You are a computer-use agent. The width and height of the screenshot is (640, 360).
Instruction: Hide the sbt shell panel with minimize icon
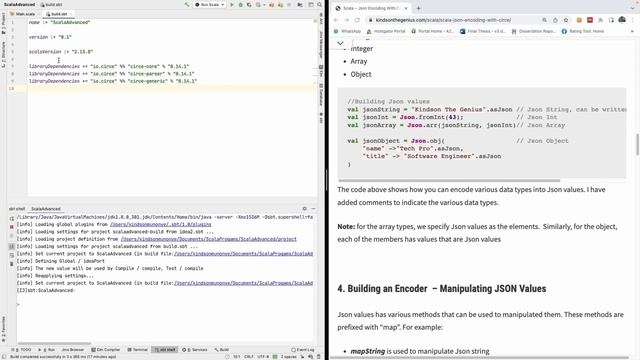313,209
